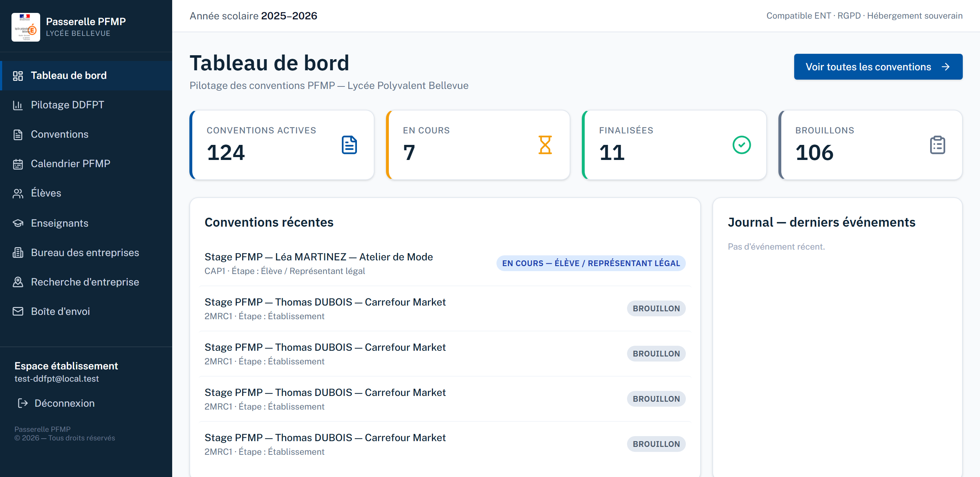Click the "Tableau de bord" page heading
The height and width of the screenshot is (477, 980).
point(269,62)
